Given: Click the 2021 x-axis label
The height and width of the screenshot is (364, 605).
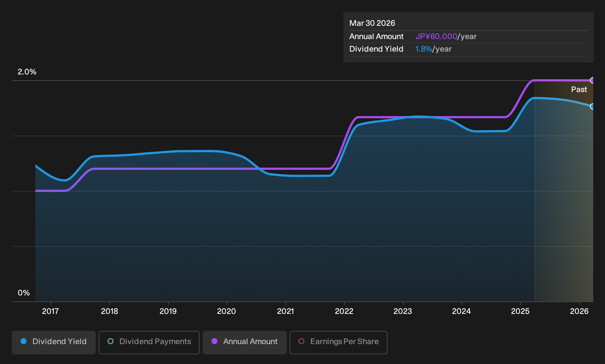Looking at the screenshot, I should click(286, 311).
